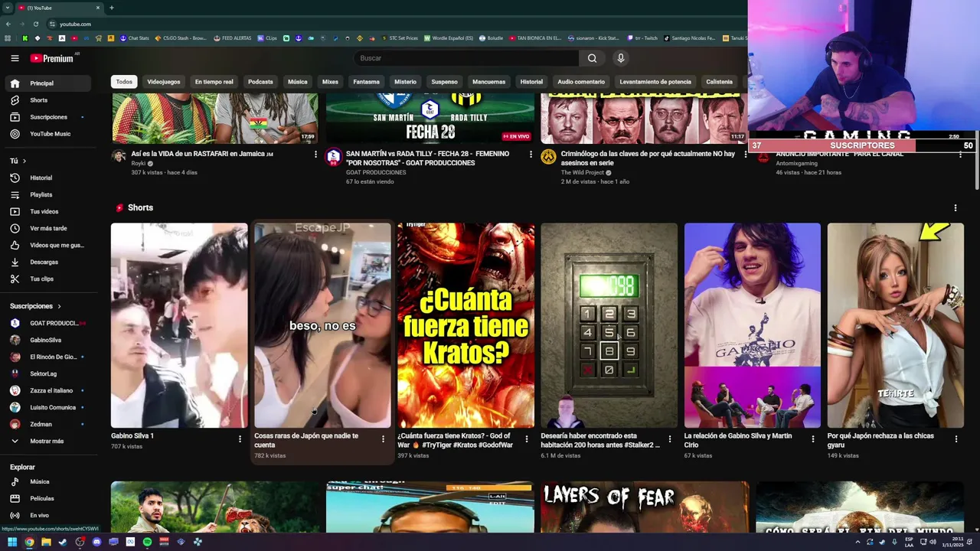Expand Suscripciones section header
Viewport: 980px width, 551px height.
pyautogui.click(x=35, y=306)
